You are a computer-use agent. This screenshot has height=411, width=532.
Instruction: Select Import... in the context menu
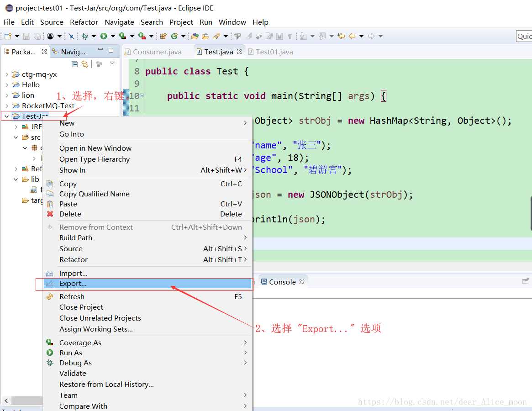148,273
